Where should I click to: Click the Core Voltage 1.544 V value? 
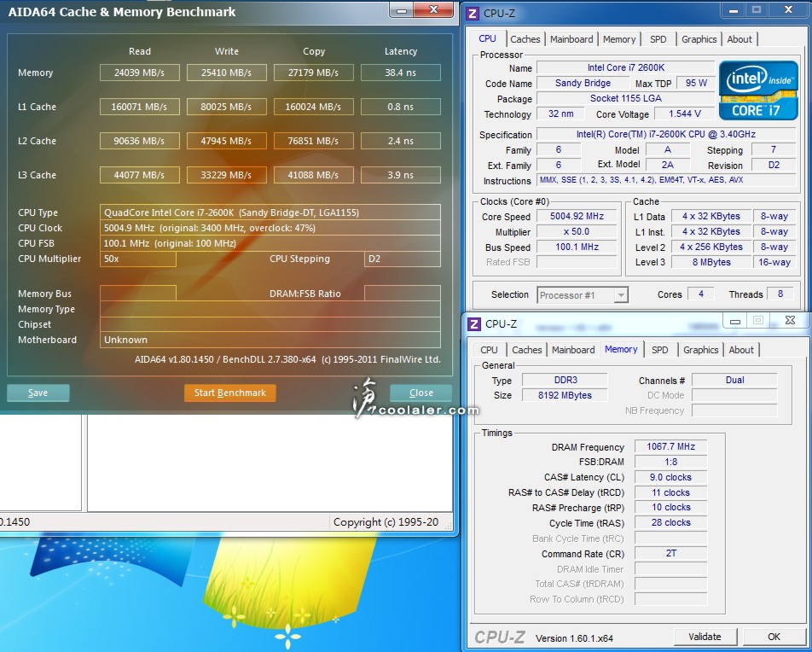tap(685, 114)
